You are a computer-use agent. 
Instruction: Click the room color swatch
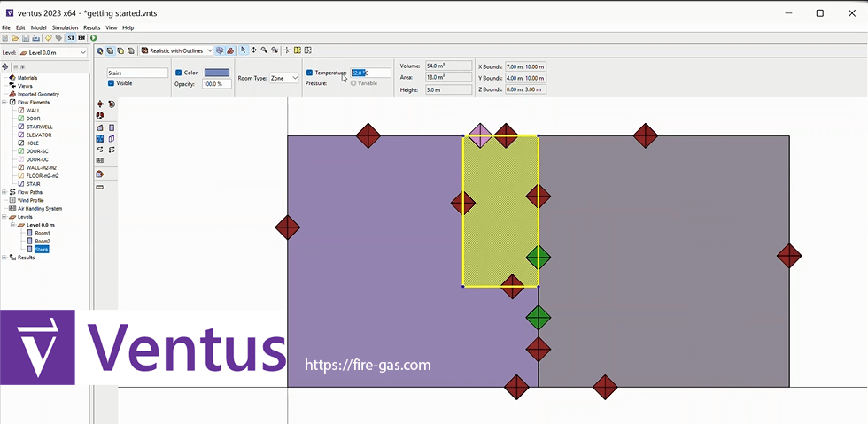[217, 73]
